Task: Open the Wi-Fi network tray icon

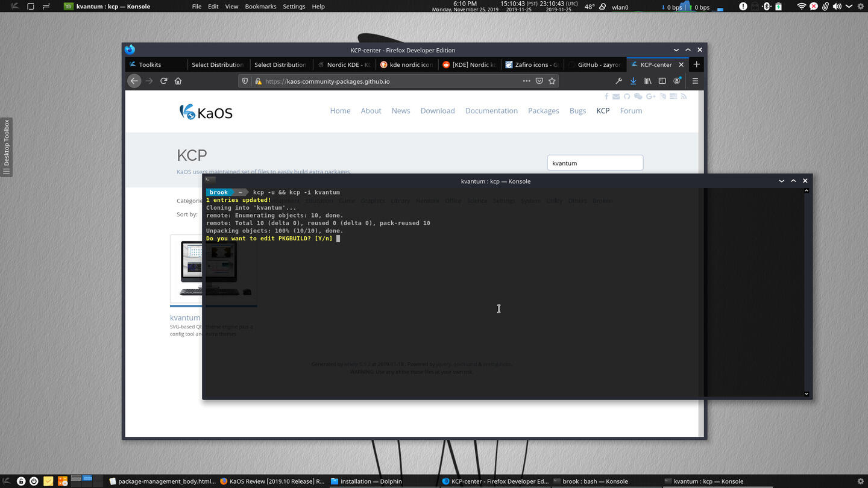Action: pos(801,7)
